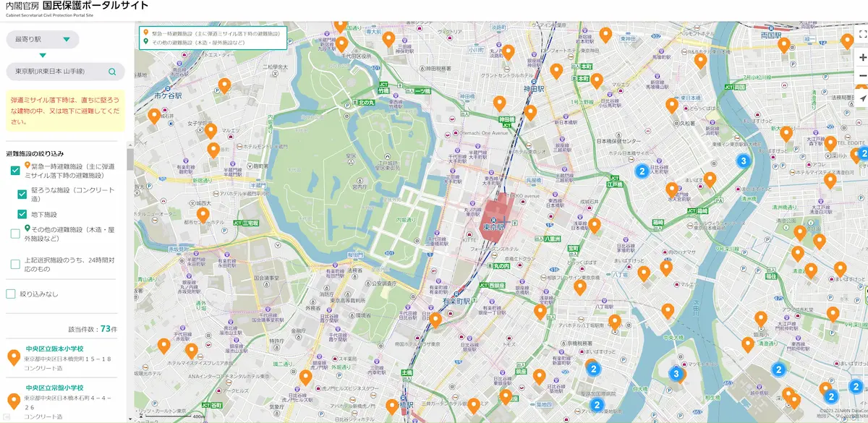Image resolution: width=868 pixels, height=423 pixels.
Task: Select cluster marker 2 near 聖路加国際病院
Action: pyautogui.click(x=593, y=369)
